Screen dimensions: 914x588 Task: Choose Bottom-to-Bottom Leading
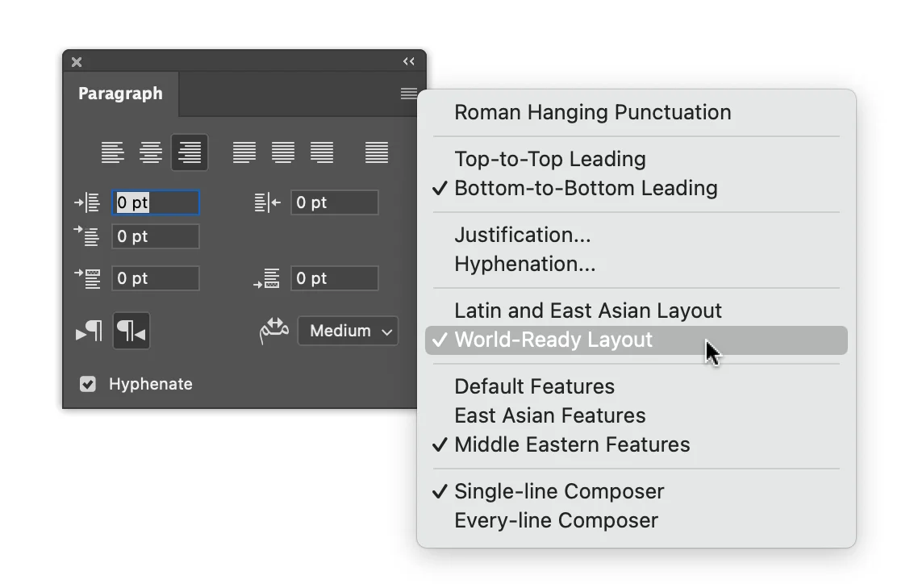tap(636, 188)
